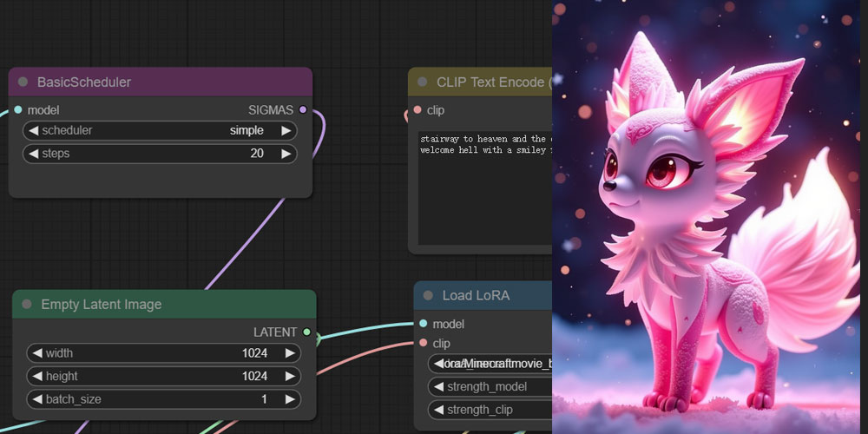Image resolution: width=868 pixels, height=434 pixels.
Task: Collapse the Empty Latent Image node dot
Action: click(x=27, y=304)
